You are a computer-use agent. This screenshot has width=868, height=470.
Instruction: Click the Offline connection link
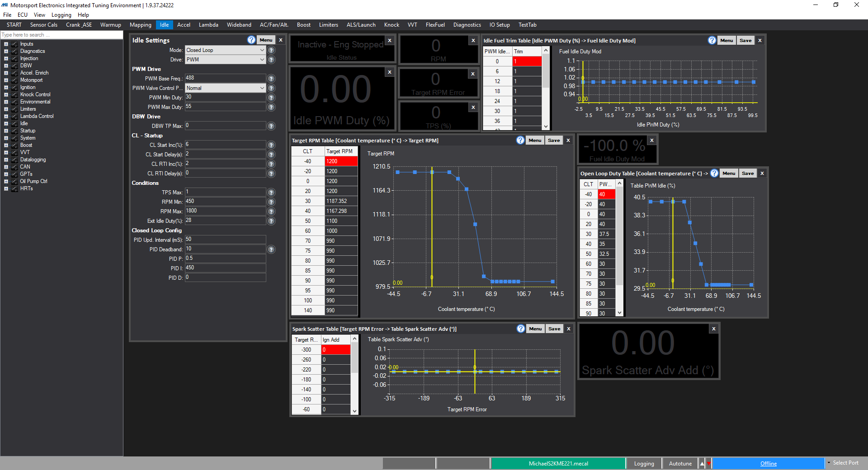pos(769,463)
